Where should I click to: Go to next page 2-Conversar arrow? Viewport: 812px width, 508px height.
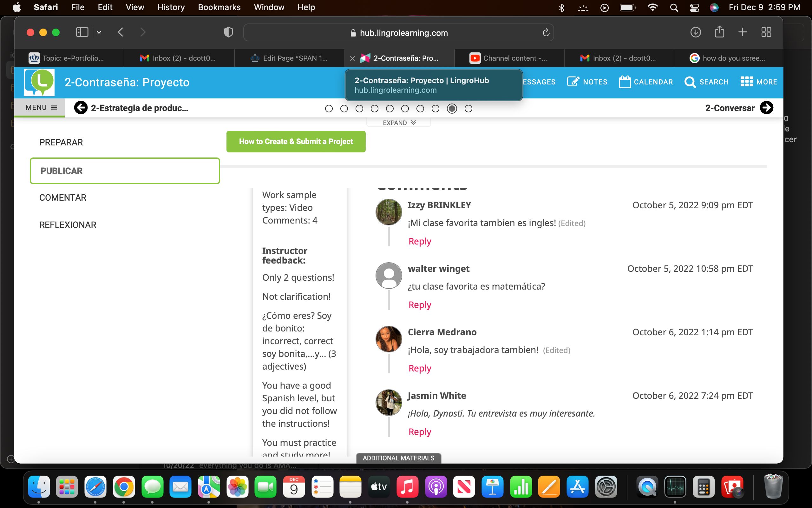766,108
